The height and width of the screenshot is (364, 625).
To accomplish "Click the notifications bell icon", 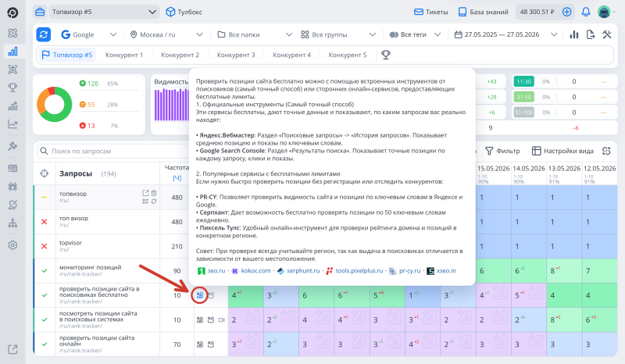I will (585, 12).
